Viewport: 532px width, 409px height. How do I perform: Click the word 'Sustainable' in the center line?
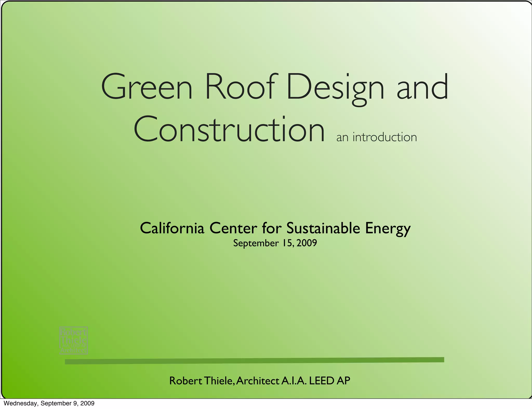tap(323, 228)
